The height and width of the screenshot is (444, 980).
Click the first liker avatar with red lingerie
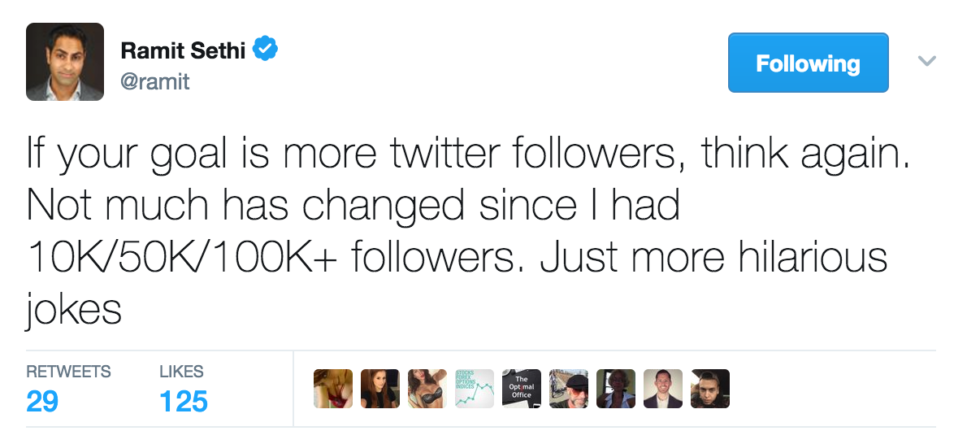pos(333,389)
